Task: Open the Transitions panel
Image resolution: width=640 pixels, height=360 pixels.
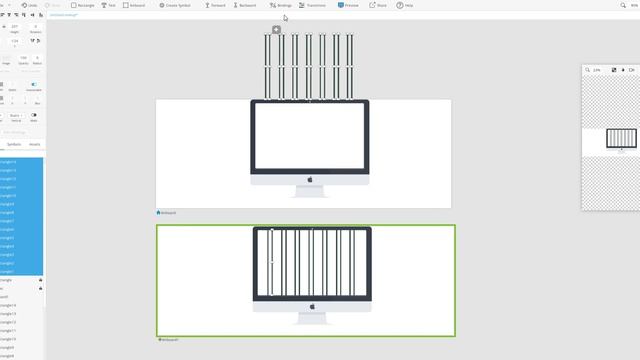Action: (x=312, y=5)
